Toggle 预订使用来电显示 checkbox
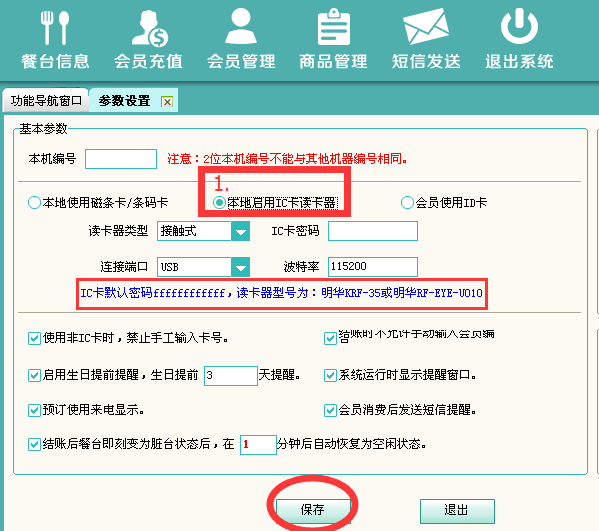599x531 pixels. (x=34, y=411)
